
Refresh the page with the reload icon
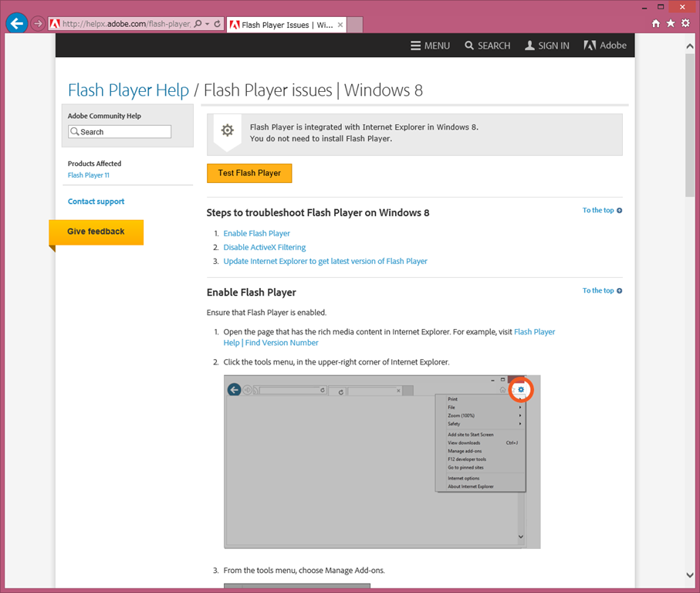(217, 24)
